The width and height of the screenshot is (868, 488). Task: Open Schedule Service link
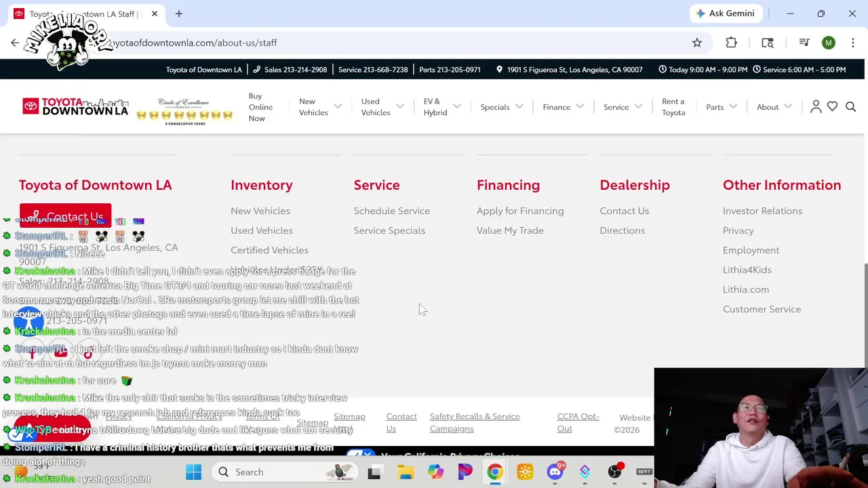tap(391, 211)
